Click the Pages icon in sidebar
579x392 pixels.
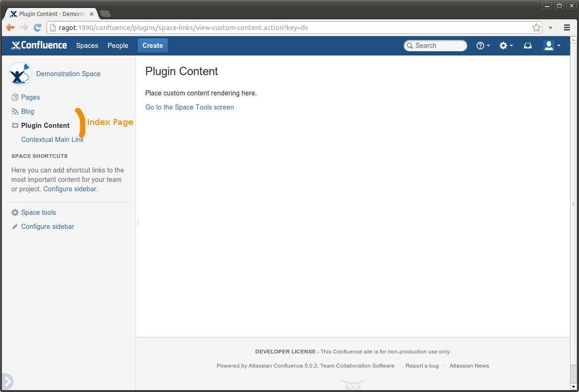(15, 97)
